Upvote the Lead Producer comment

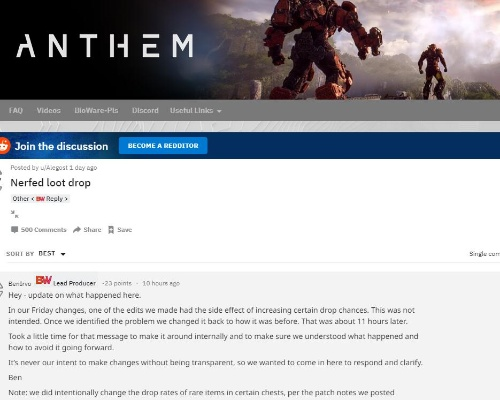1,285
